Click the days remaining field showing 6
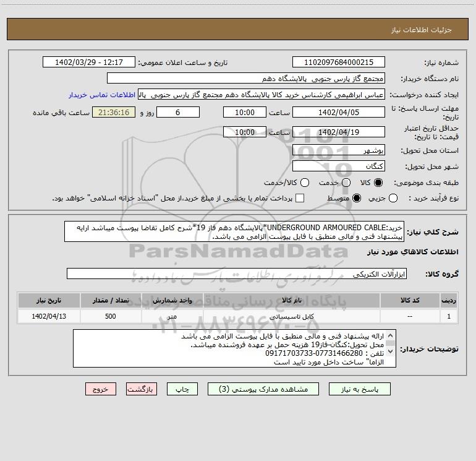Viewport: 476px width, 461px height. point(178,112)
